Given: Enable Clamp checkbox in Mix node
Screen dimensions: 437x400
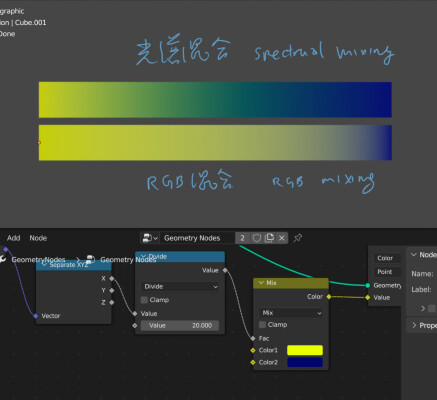Looking at the screenshot, I should [x=262, y=325].
